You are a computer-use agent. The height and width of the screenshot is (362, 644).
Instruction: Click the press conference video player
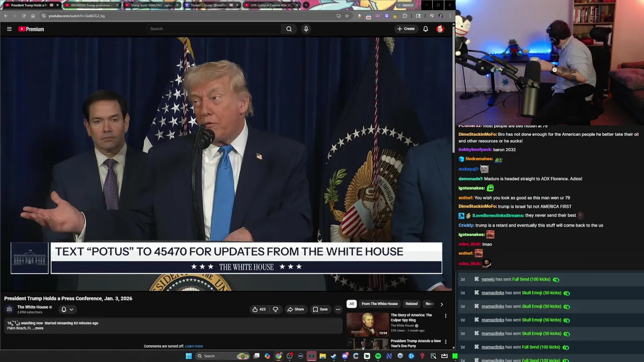(226, 164)
